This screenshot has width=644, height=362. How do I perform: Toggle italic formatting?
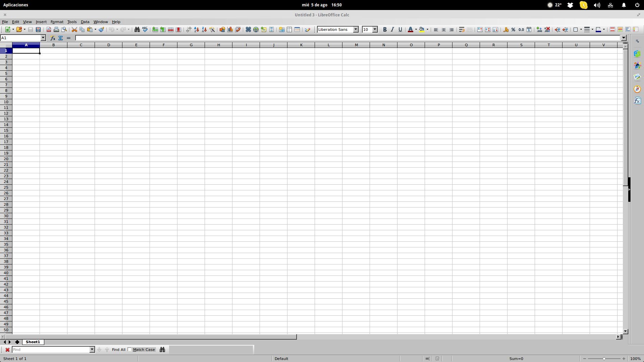(392, 29)
